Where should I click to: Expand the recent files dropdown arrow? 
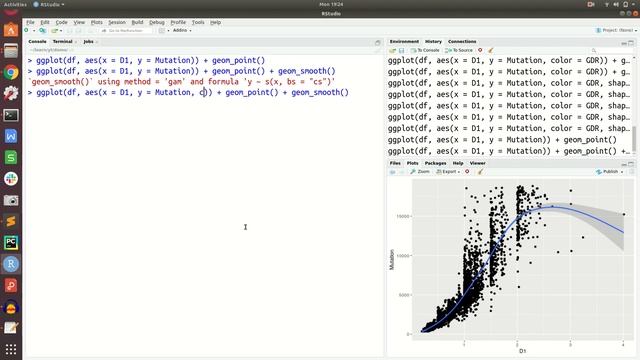click(61, 31)
